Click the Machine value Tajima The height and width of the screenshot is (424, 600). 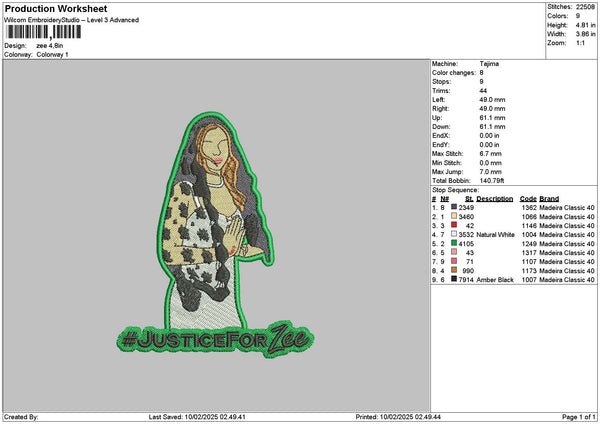click(x=488, y=65)
